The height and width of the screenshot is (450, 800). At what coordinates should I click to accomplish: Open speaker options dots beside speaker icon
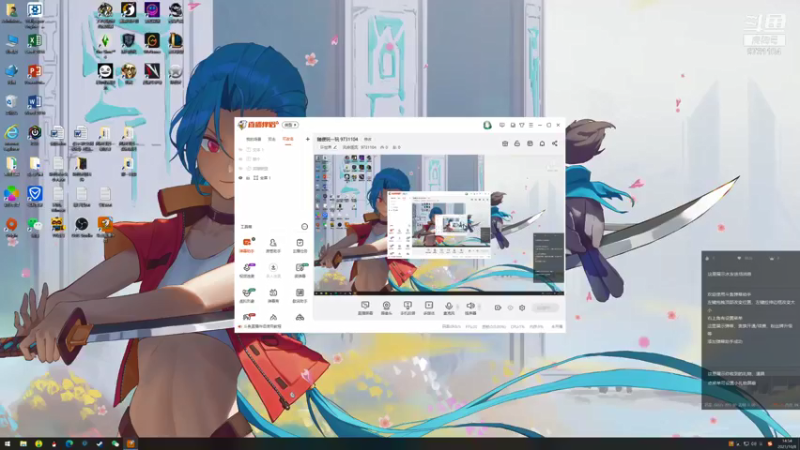click(x=480, y=307)
